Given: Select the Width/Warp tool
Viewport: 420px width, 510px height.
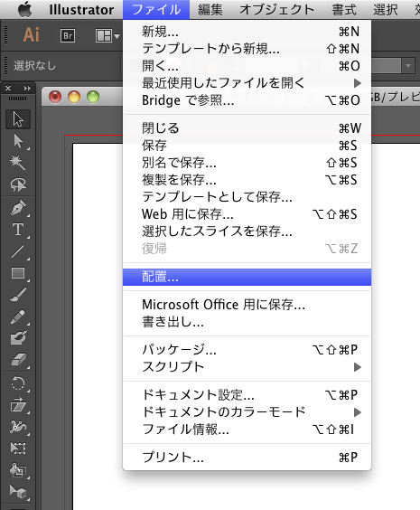Looking at the screenshot, I should [18, 427].
